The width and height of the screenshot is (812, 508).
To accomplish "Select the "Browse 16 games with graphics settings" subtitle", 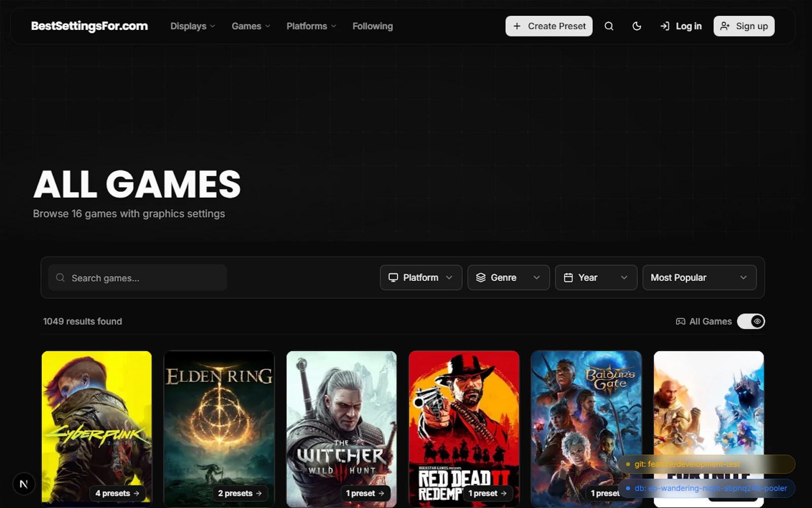I will 129,214.
